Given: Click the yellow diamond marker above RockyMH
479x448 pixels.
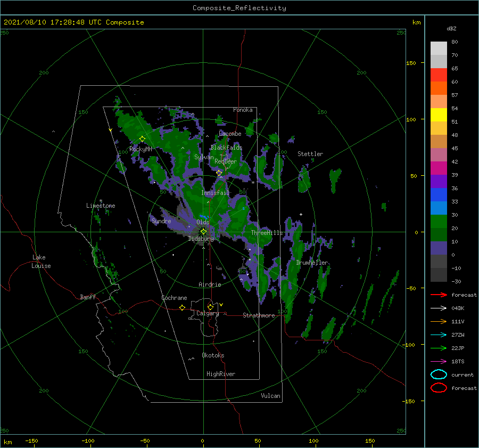Looking at the screenshot, I should coord(142,139).
